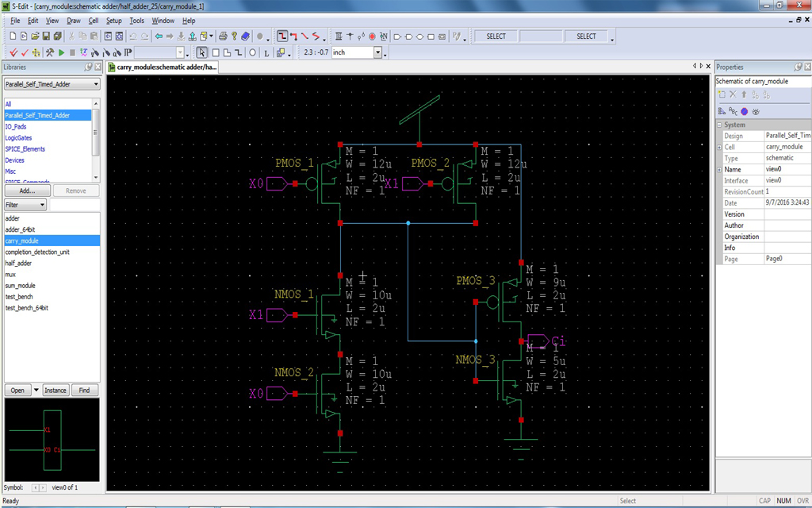The image size is (812, 508).
Task: Click the double red checkmark Check Design icon
Action: [13, 52]
